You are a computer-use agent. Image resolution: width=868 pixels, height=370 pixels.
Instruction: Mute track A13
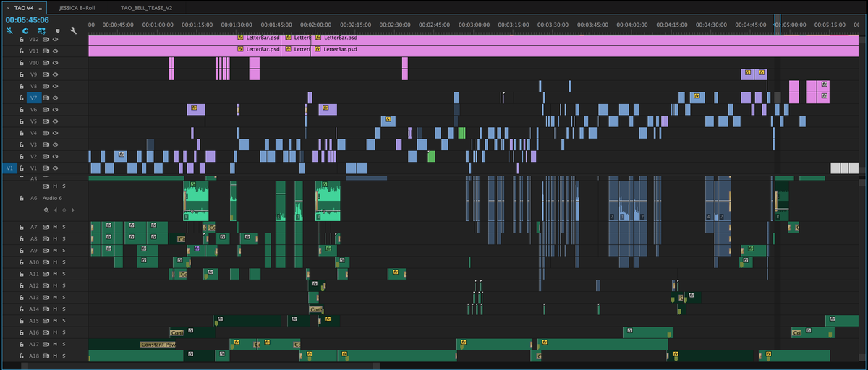coord(55,298)
